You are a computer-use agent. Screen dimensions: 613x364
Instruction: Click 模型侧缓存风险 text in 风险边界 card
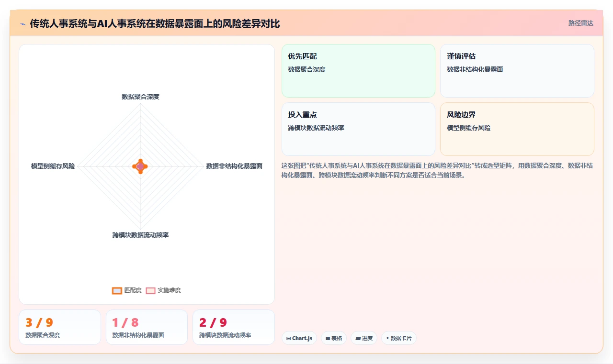point(468,128)
